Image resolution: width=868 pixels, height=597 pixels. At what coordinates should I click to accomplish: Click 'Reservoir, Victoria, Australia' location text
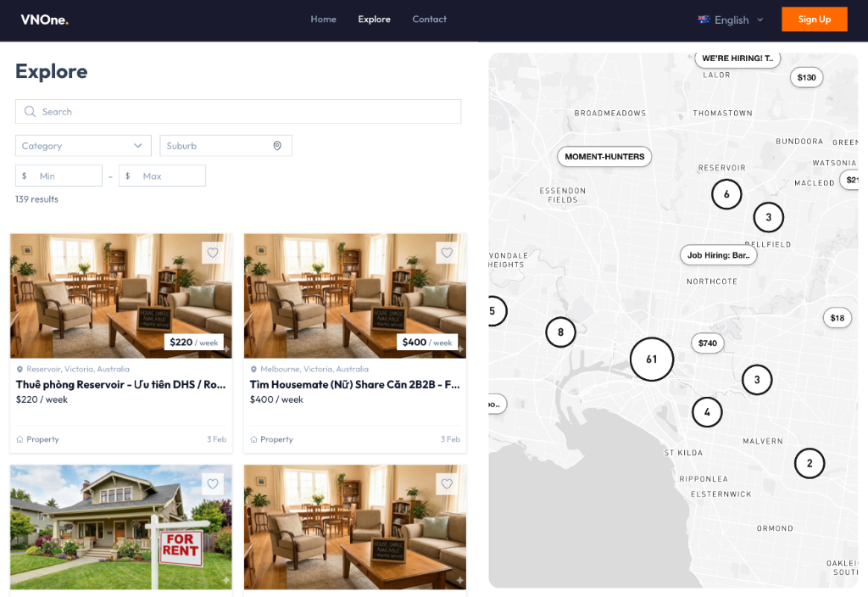(78, 369)
